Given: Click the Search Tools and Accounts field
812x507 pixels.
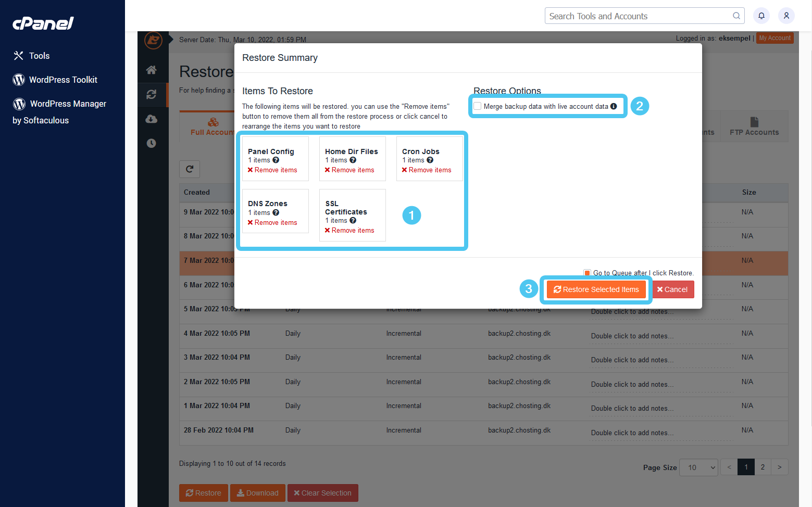Looking at the screenshot, I should tap(635, 16).
